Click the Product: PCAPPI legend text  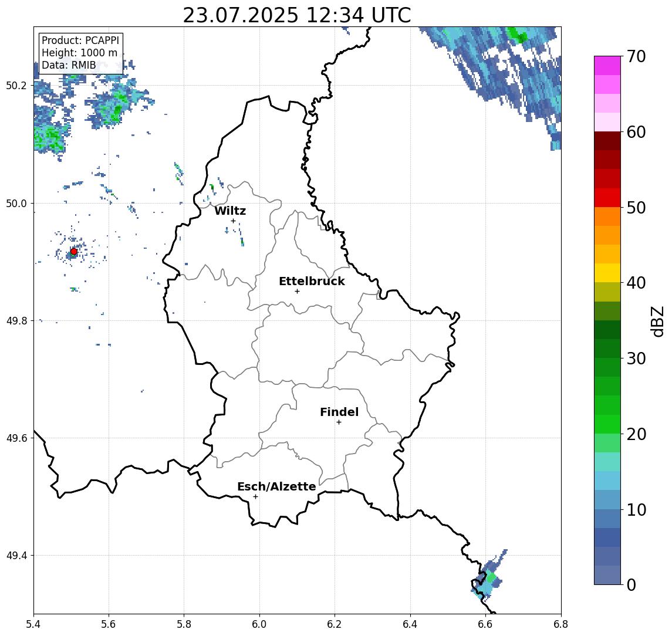[x=80, y=40]
